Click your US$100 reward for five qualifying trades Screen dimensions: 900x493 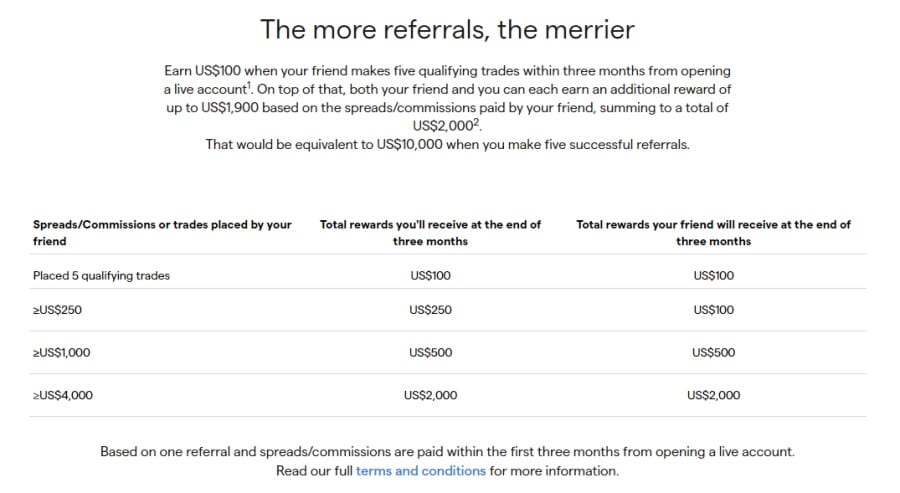pos(430,275)
